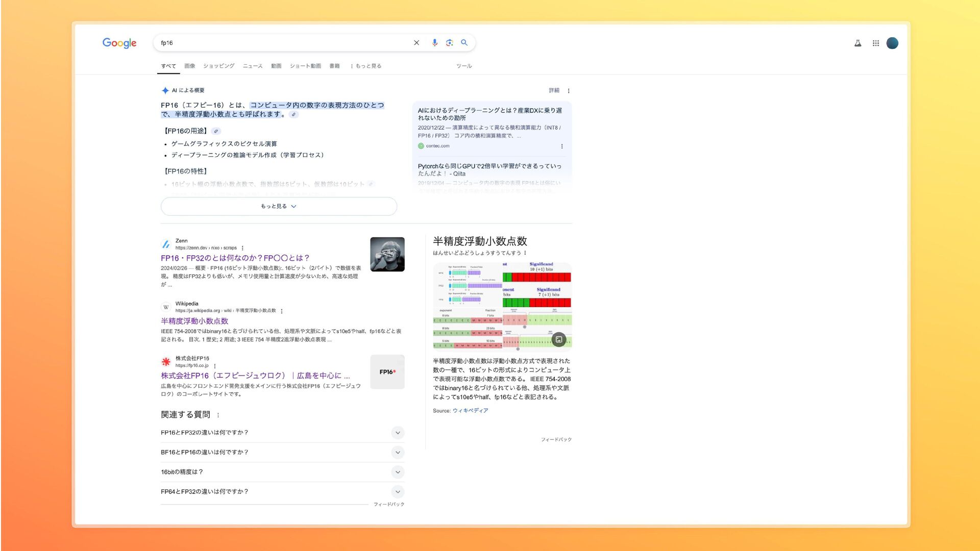Click the image icon on knowledge panel pictures
Screen dimensions: 980x551
pos(559,339)
